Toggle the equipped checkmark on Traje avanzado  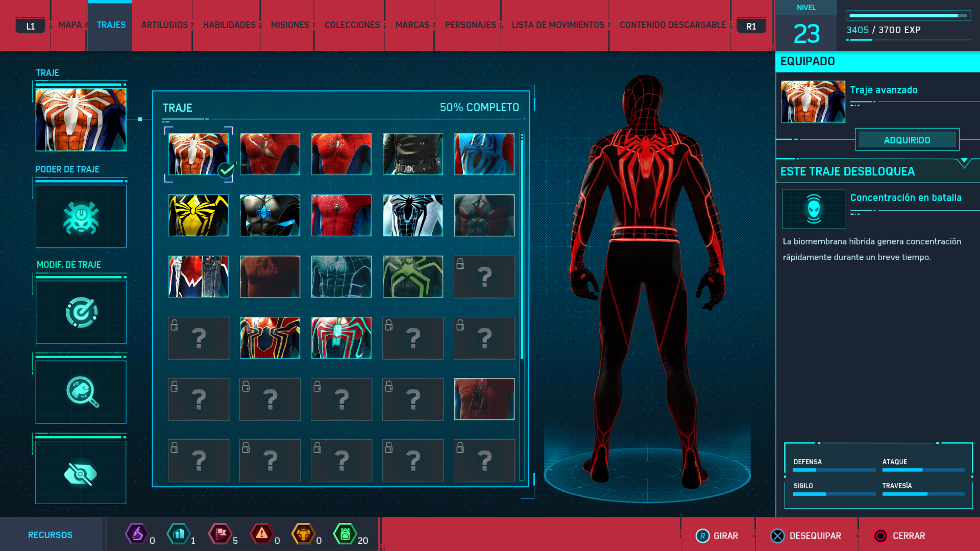coord(226,169)
